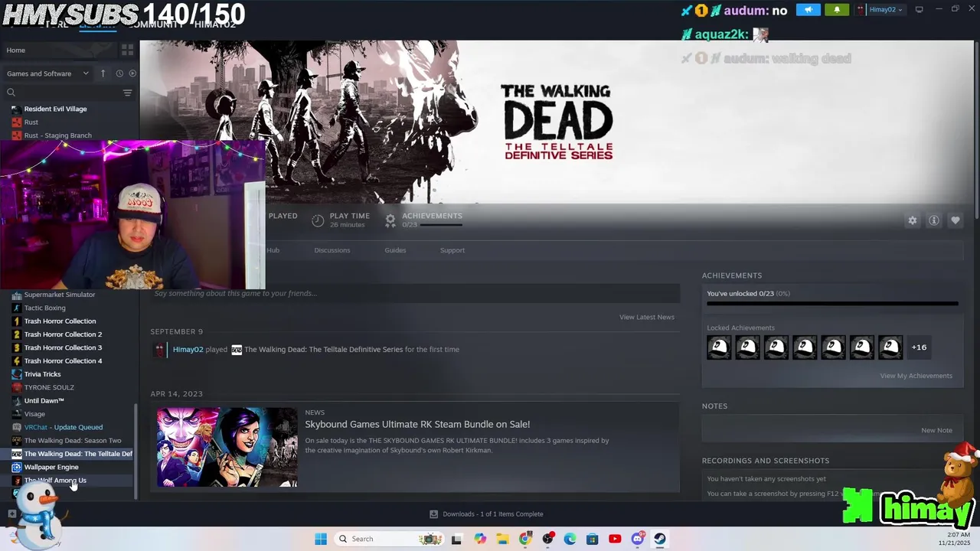The image size is (980, 551).
Task: Click the Achievements 0/23 header stat
Action: (x=424, y=220)
